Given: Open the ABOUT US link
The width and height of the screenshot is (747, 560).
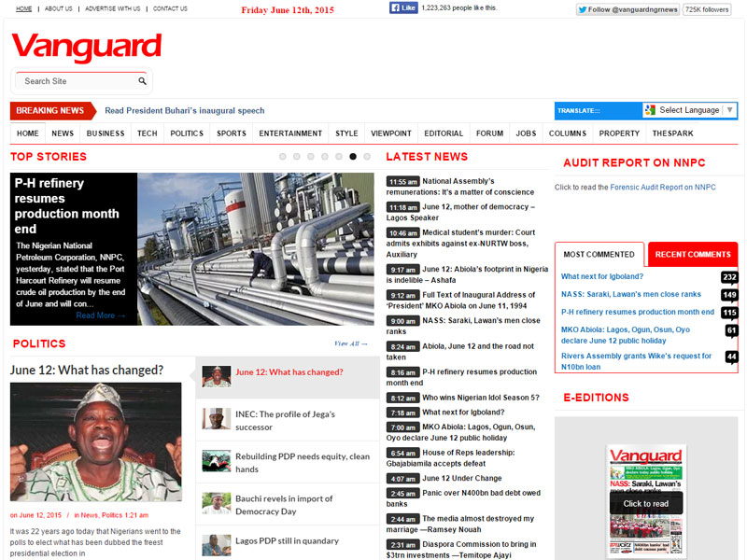Looking at the screenshot, I should click(59, 8).
